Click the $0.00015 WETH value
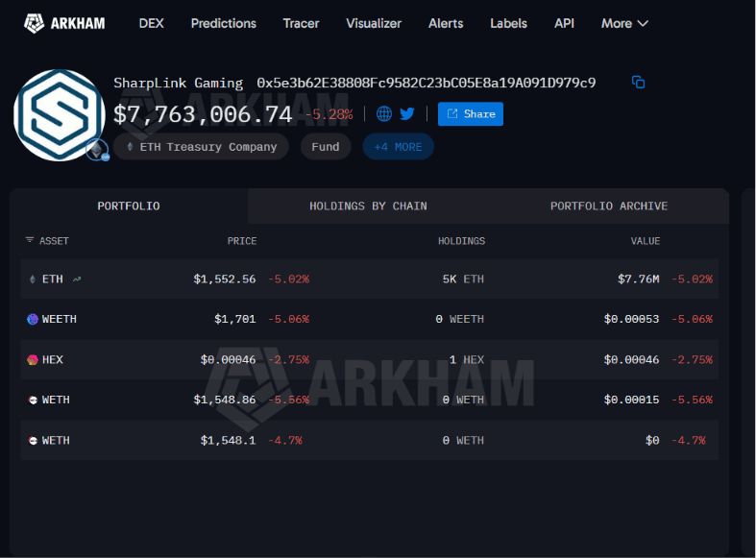 click(x=632, y=400)
